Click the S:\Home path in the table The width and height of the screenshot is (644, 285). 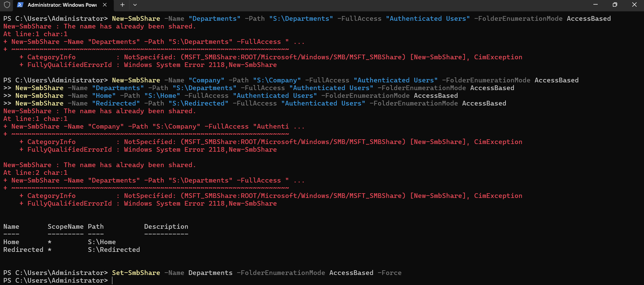coord(102,242)
